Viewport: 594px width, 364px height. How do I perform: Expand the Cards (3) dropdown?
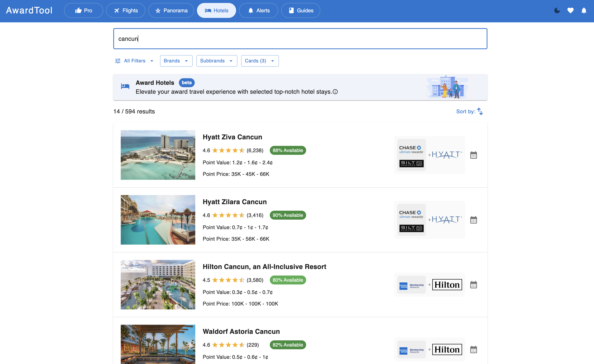(260, 61)
